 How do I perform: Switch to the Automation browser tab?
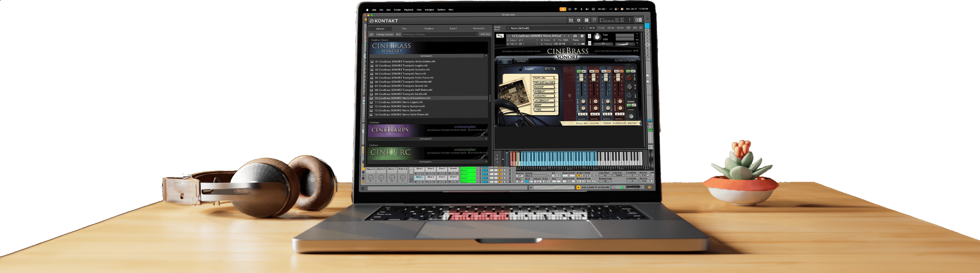pyautogui.click(x=479, y=28)
